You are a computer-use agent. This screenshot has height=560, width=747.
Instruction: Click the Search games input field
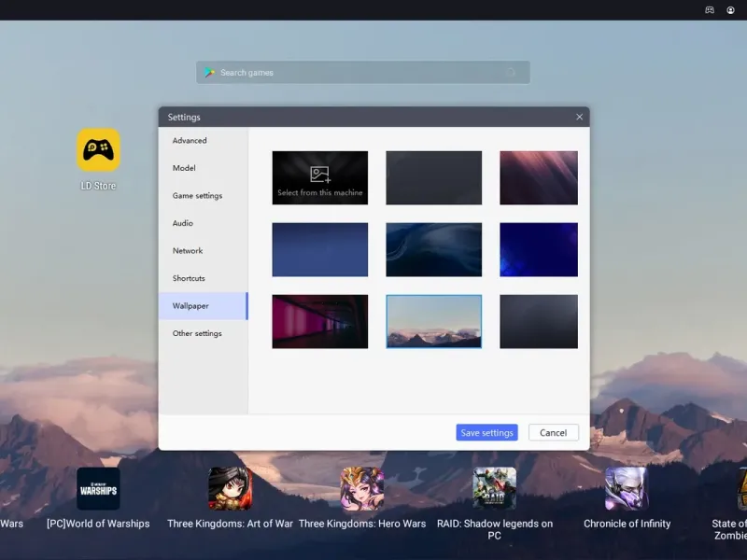pyautogui.click(x=363, y=73)
